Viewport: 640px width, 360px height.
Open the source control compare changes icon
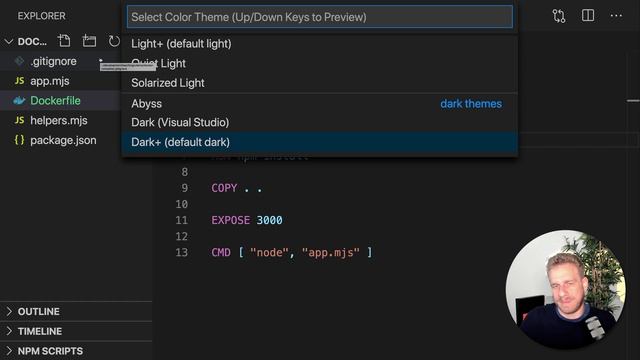coord(559,16)
